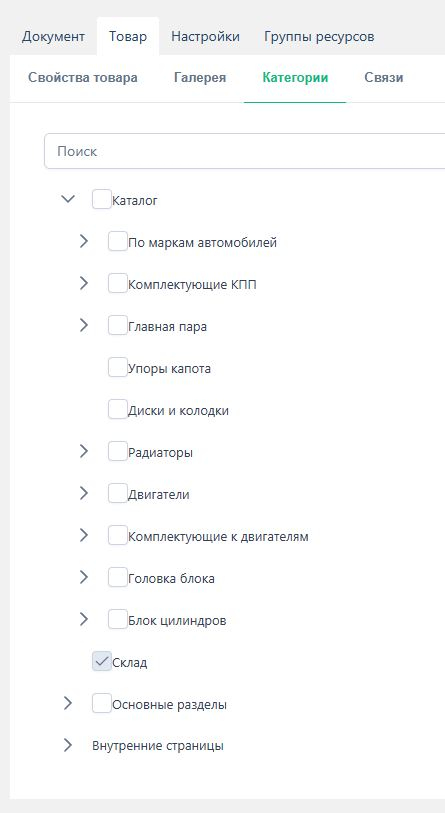Open the Связи sub-tab

pyautogui.click(x=384, y=78)
